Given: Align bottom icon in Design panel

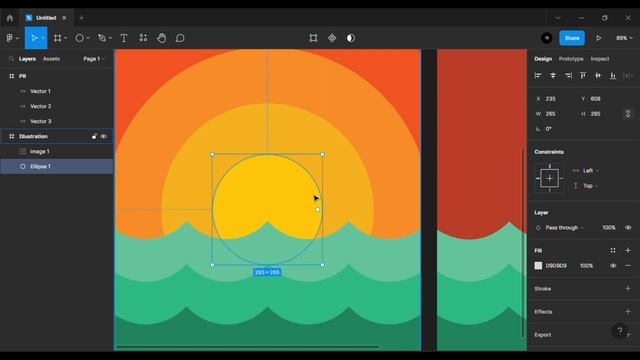Looking at the screenshot, I should 613,76.
